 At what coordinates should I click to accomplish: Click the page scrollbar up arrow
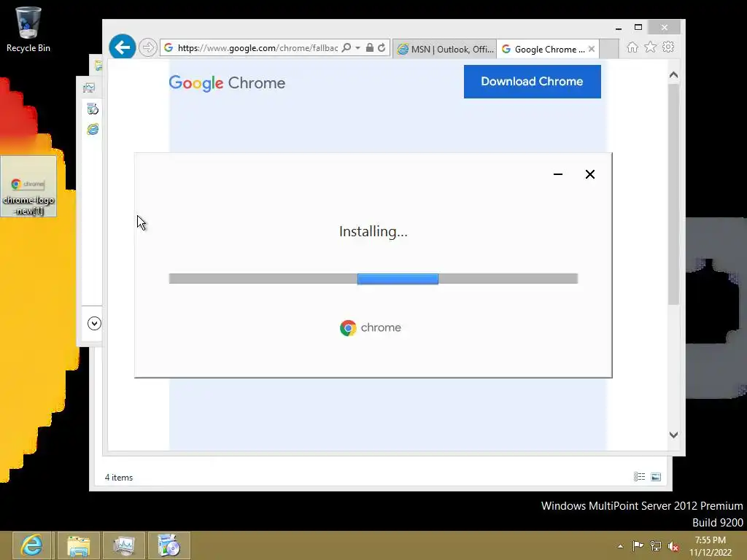click(x=673, y=75)
